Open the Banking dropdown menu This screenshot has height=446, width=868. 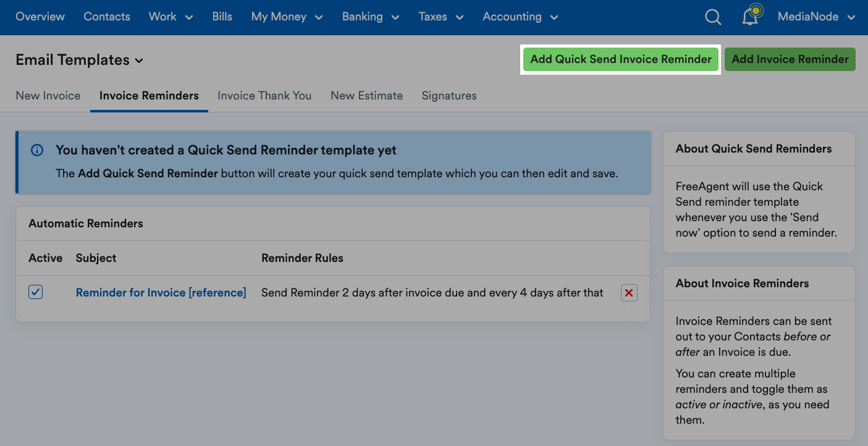[x=371, y=17]
